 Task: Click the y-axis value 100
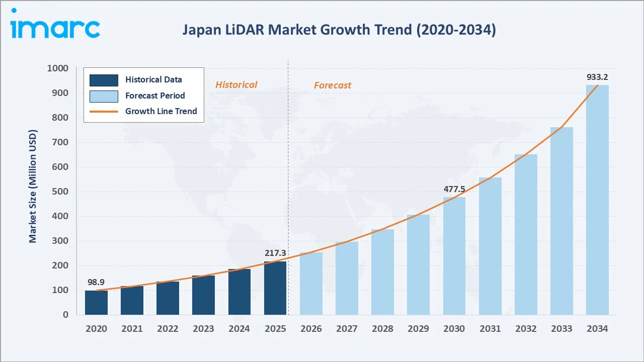60,290
